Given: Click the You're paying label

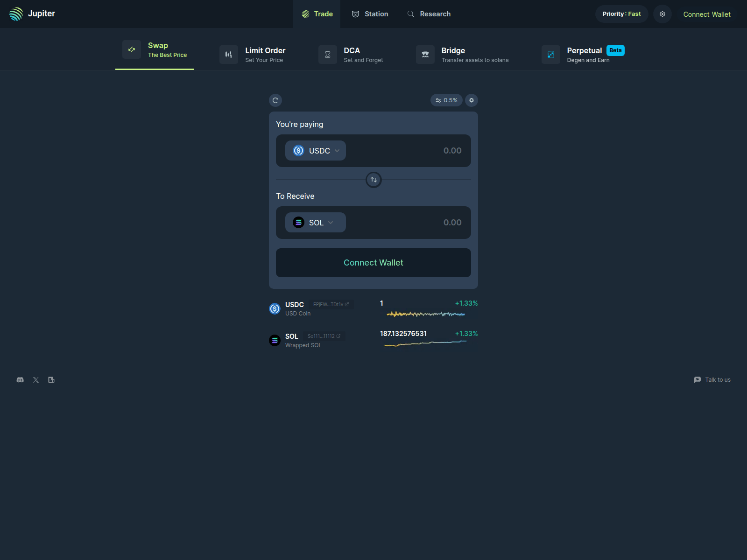Looking at the screenshot, I should point(300,124).
